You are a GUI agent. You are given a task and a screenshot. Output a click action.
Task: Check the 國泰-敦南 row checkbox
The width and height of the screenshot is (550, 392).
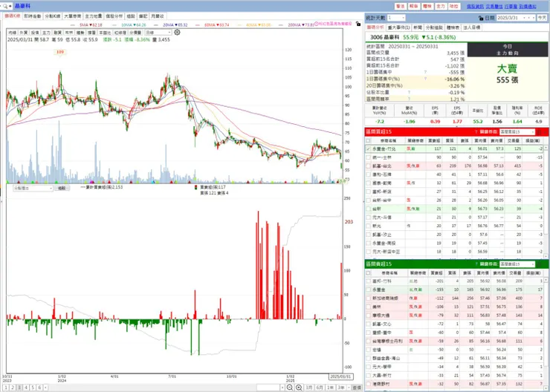[x=368, y=183]
